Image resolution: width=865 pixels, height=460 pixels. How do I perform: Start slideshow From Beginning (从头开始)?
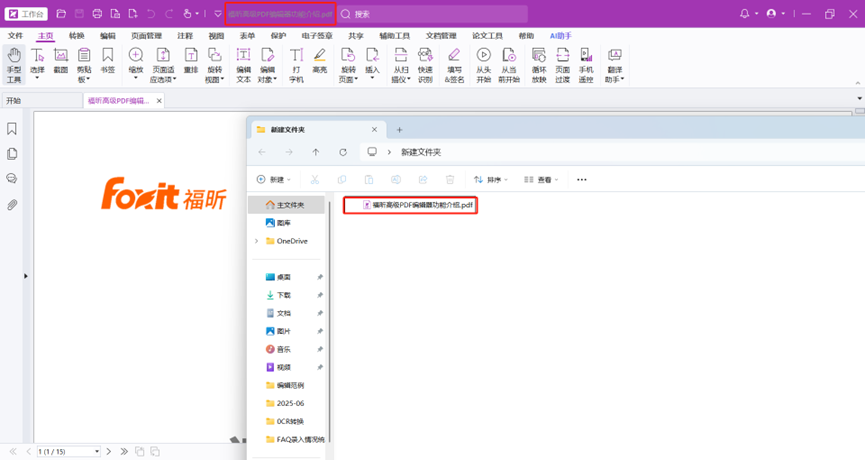click(x=484, y=65)
